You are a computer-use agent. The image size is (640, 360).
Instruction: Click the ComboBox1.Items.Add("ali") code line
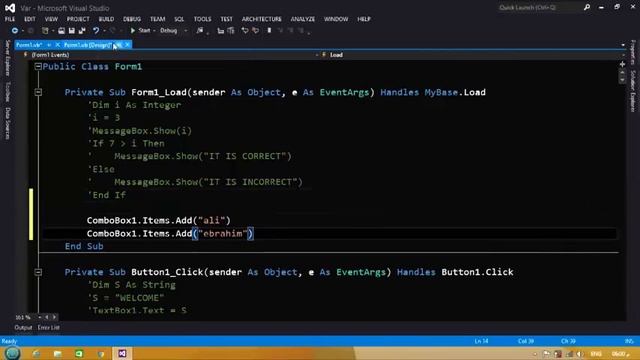tap(159, 220)
